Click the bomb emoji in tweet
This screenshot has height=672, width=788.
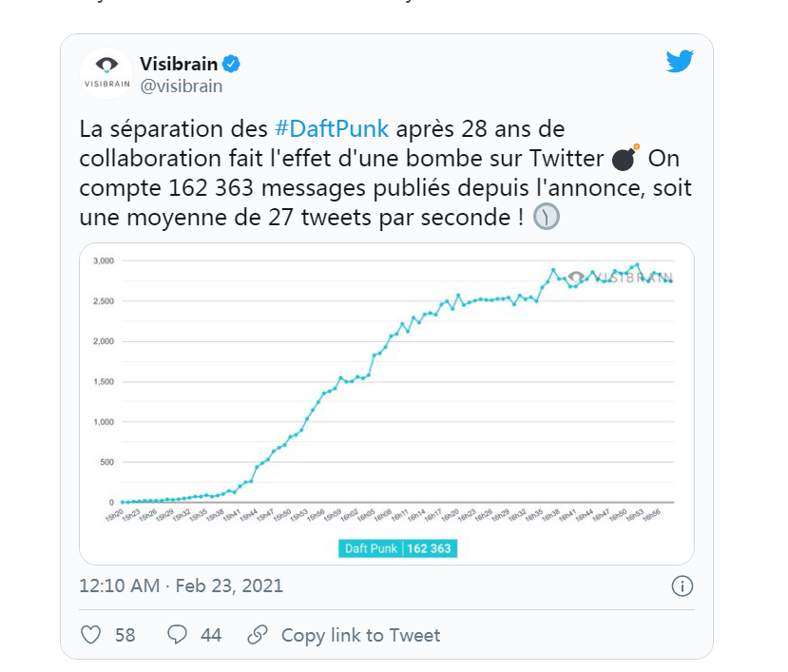coord(625,158)
